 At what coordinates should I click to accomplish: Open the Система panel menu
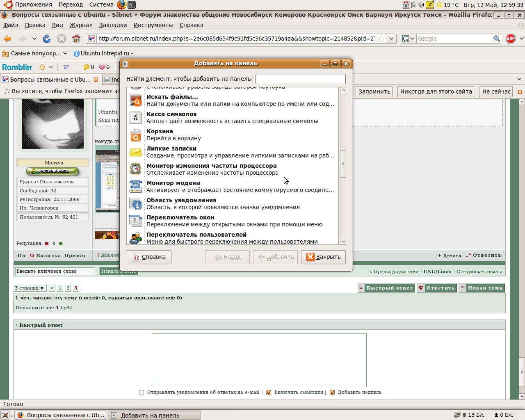101,5
